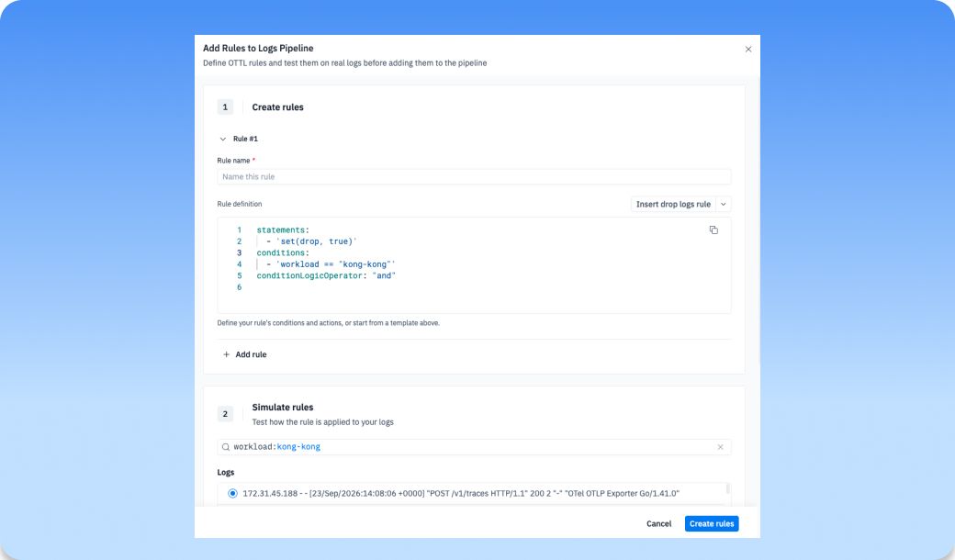Viewport: 955px width, 560px height.
Task: Close the Add Rules dialog
Action: pyautogui.click(x=747, y=50)
